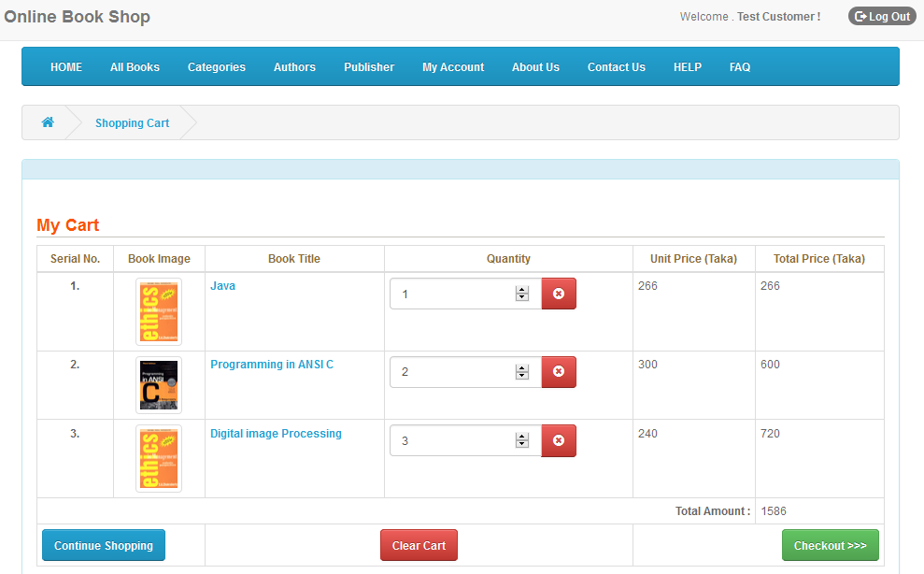Click the home icon in breadcrumb
The width and height of the screenshot is (924, 574).
[48, 122]
